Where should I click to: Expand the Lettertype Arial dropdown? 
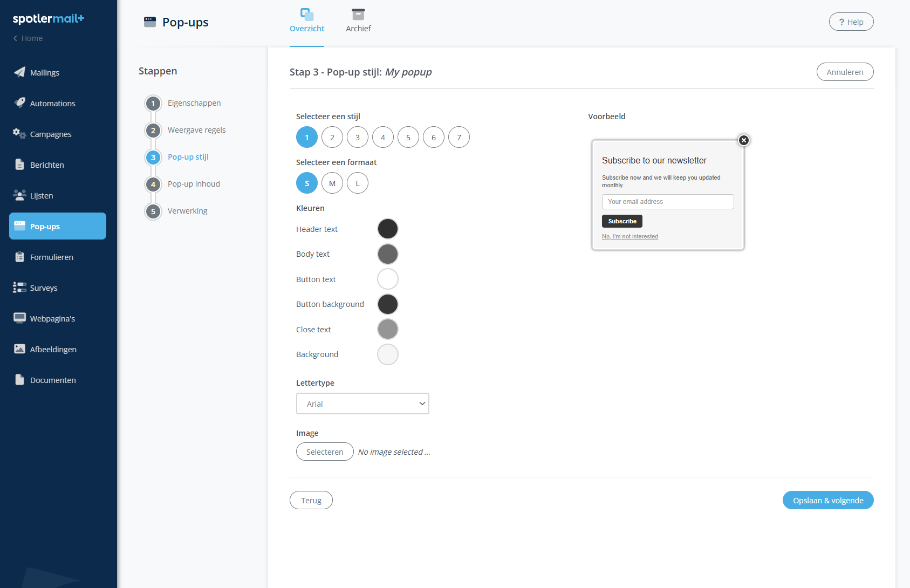pyautogui.click(x=362, y=404)
